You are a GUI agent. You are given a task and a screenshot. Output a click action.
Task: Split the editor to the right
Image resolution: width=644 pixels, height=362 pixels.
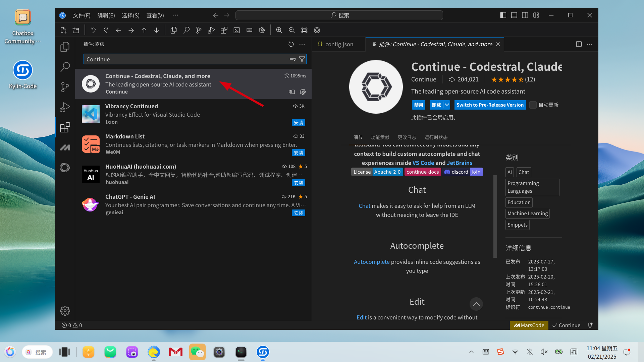[579, 44]
